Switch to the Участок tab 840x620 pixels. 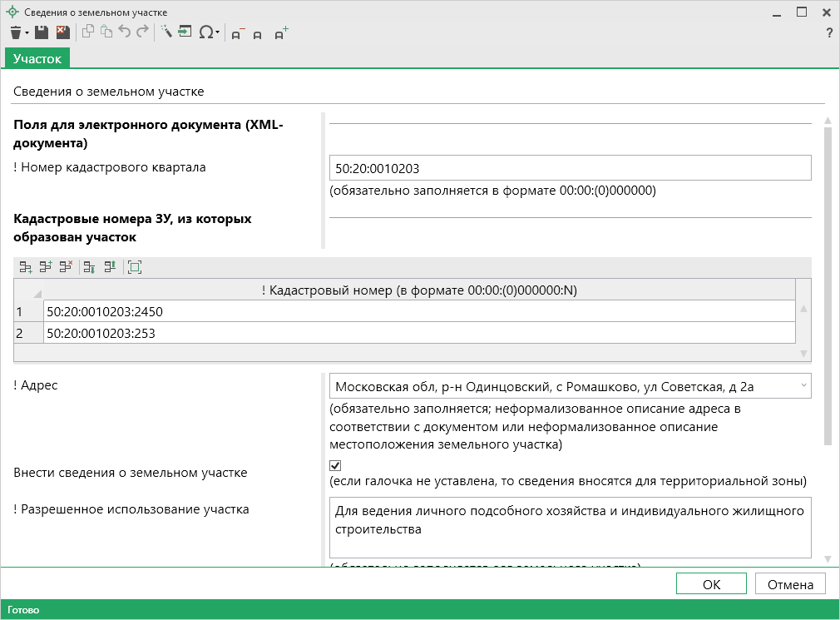(x=37, y=58)
